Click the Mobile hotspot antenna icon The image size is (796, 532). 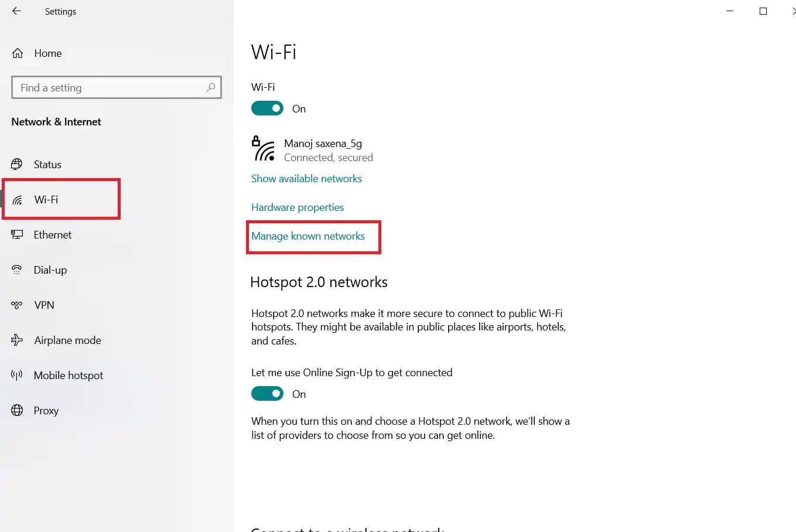[x=17, y=376]
